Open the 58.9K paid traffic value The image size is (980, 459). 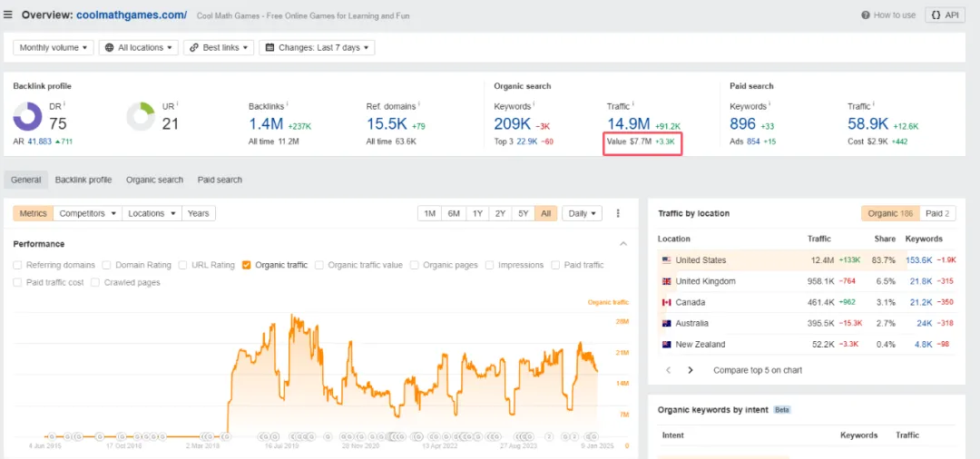pyautogui.click(x=868, y=123)
